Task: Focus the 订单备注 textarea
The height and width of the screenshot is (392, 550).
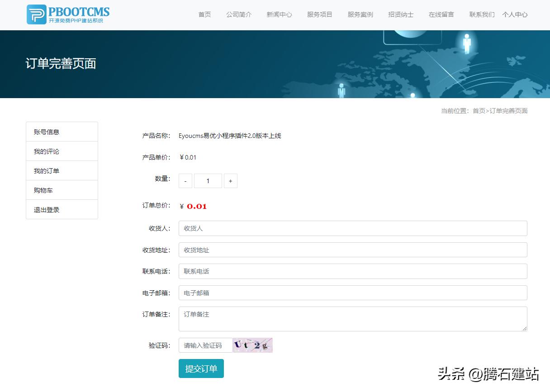Action: click(x=353, y=319)
